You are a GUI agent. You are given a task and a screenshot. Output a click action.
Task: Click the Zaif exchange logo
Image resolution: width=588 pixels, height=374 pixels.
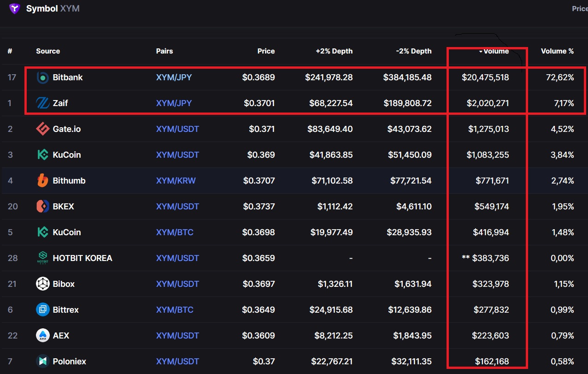pyautogui.click(x=43, y=103)
